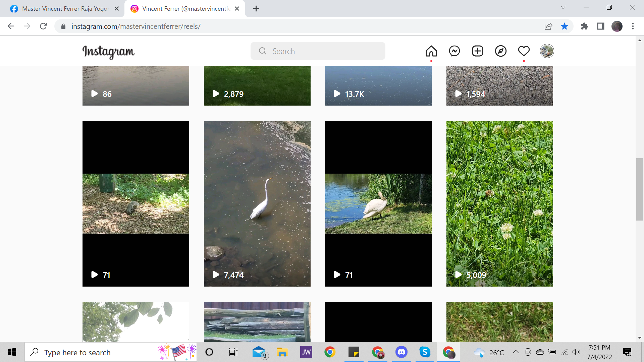Open the Explore compass icon
This screenshot has height=362, width=644.
[x=500, y=51]
